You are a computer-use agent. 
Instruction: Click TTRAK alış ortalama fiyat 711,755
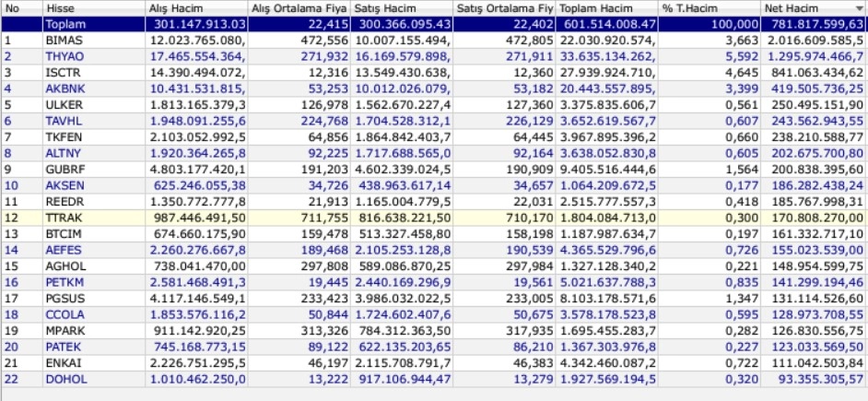pyautogui.click(x=324, y=218)
